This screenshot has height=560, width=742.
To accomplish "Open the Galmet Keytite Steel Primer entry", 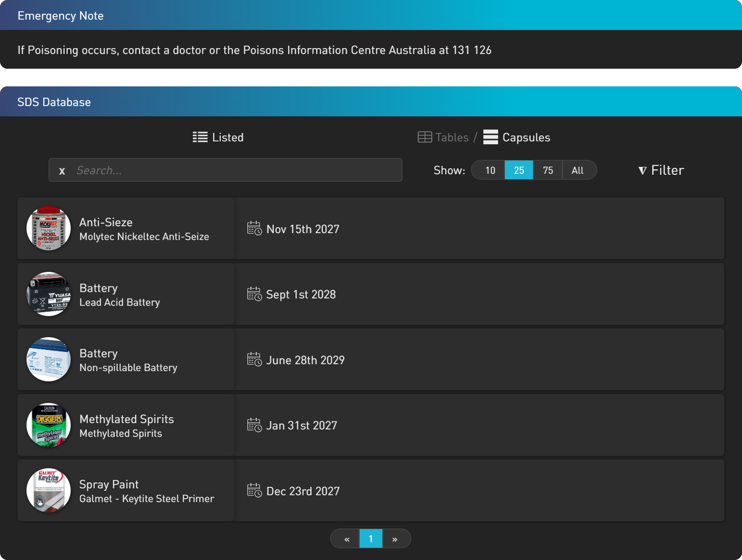I will (x=146, y=491).
